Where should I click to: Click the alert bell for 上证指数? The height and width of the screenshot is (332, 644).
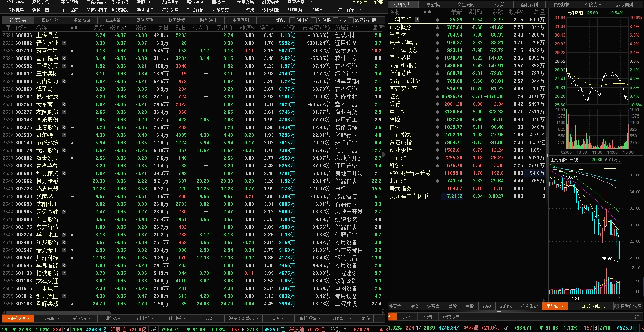[x=437, y=135]
